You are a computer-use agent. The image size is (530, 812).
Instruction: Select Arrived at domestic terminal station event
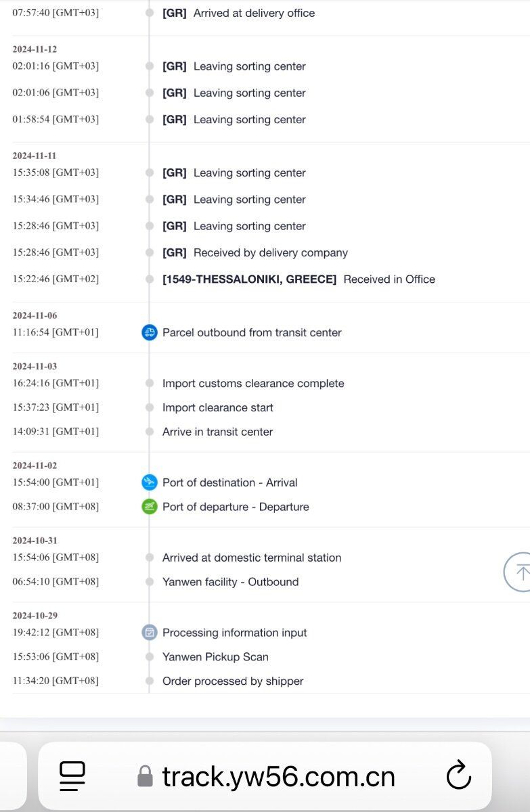(252, 558)
